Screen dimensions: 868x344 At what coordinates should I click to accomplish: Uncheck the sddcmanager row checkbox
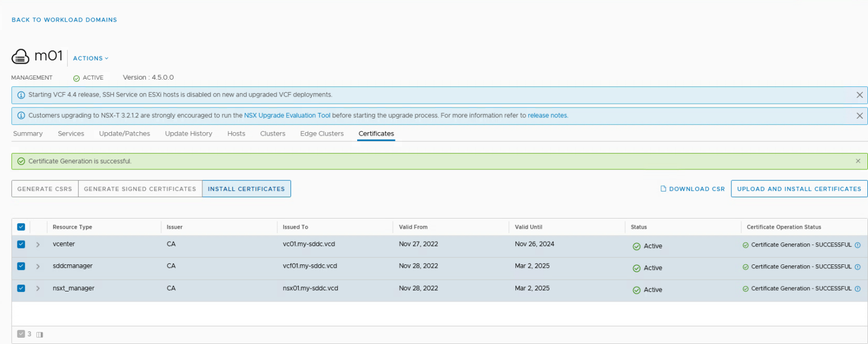(x=21, y=266)
